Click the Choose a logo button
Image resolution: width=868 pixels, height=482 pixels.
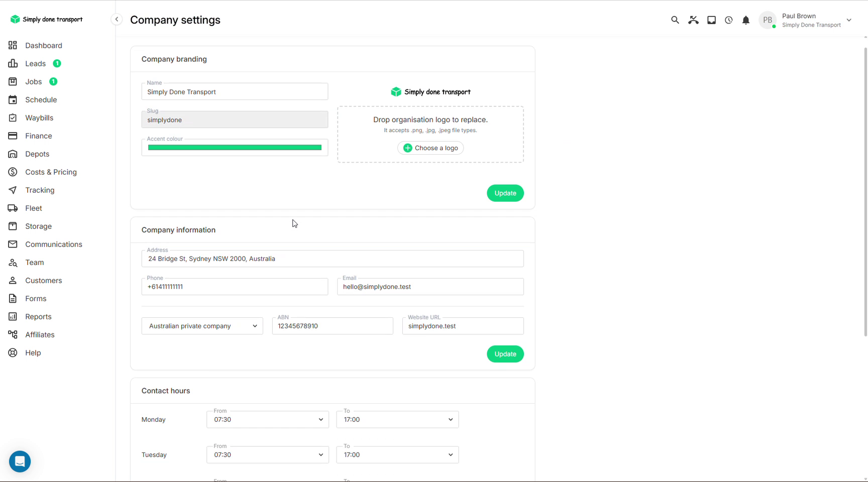coord(430,148)
